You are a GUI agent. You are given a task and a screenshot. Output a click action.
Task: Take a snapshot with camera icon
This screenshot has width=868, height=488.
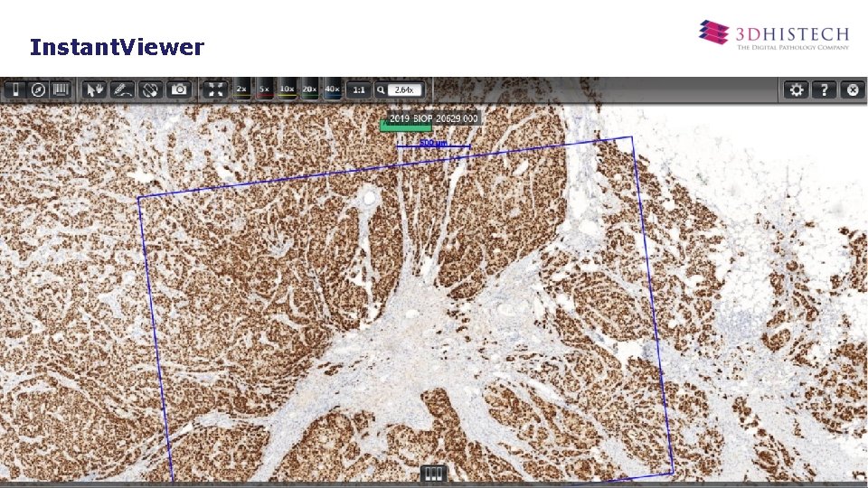(x=179, y=89)
